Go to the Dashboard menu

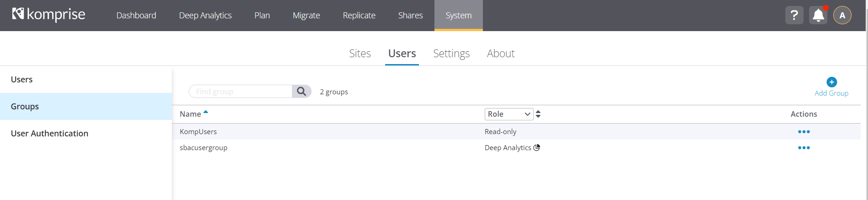point(136,16)
